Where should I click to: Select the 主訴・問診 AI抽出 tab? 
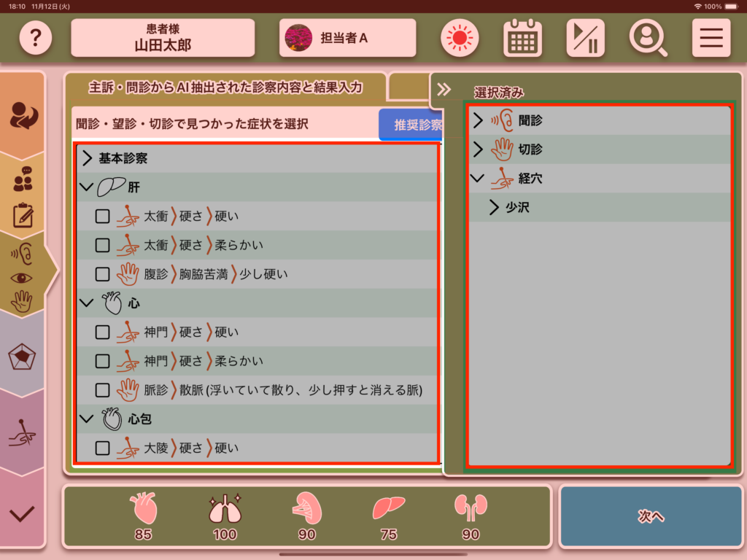225,87
